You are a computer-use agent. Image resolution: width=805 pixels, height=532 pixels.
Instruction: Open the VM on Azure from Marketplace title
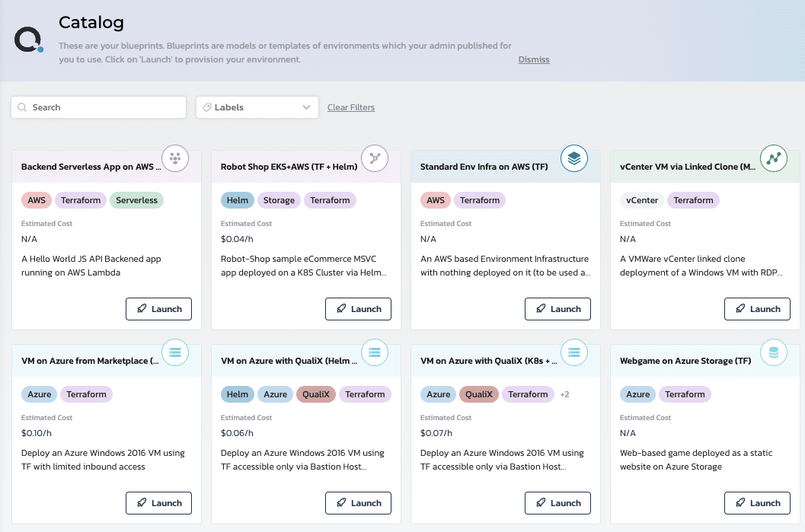pyautogui.click(x=90, y=361)
